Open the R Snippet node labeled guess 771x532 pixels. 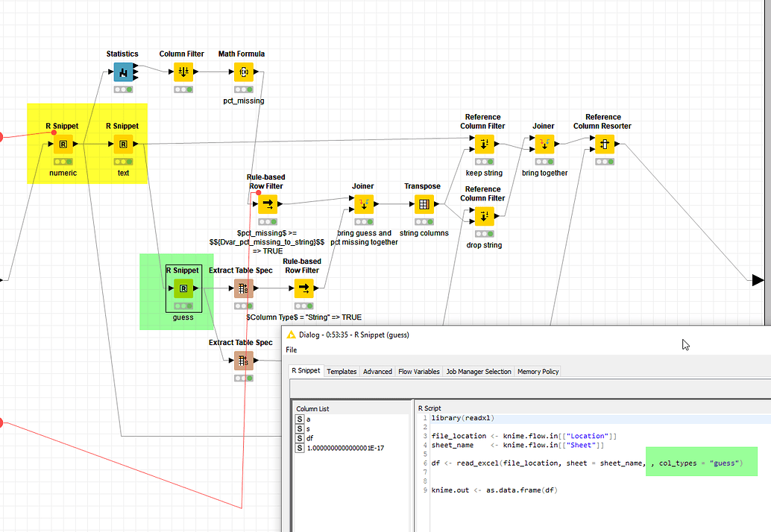pyautogui.click(x=183, y=288)
